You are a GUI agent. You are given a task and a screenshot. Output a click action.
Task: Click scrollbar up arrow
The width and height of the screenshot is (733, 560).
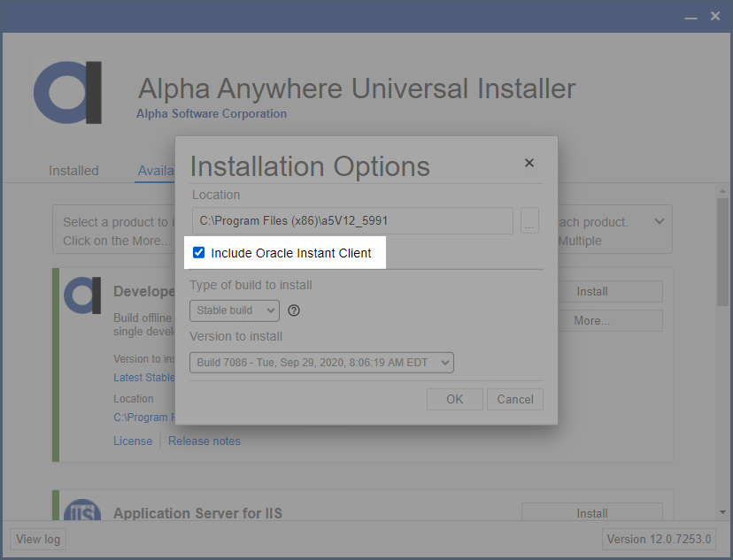point(722,191)
